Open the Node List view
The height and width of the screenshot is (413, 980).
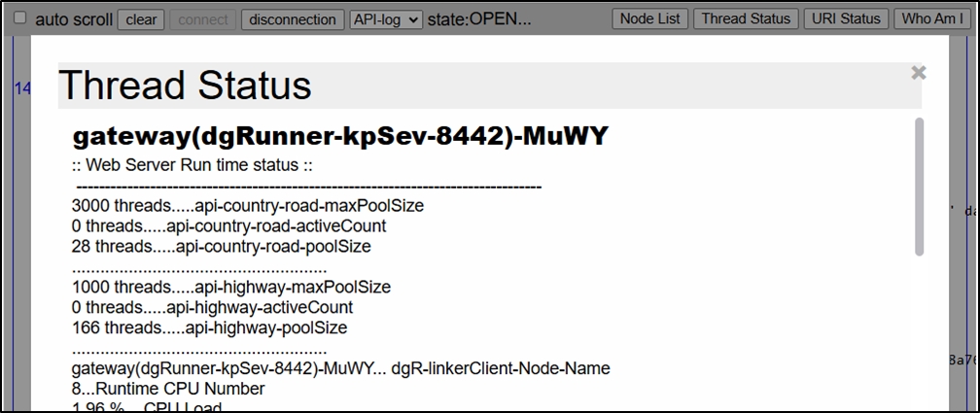651,18
